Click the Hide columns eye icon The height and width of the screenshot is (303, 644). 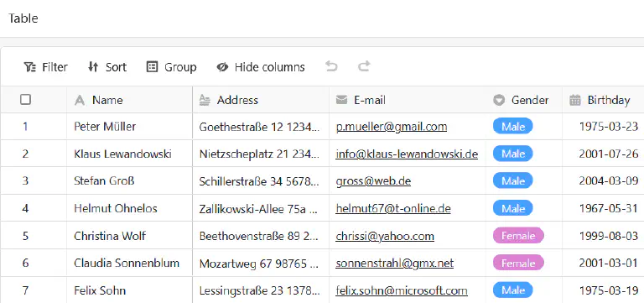click(222, 67)
